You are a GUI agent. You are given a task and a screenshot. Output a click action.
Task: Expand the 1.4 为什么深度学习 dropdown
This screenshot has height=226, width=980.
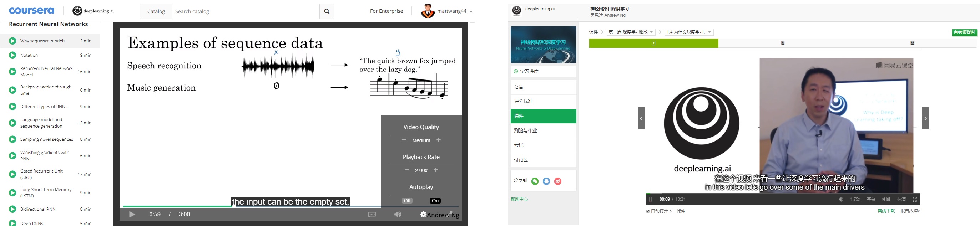[x=689, y=32]
